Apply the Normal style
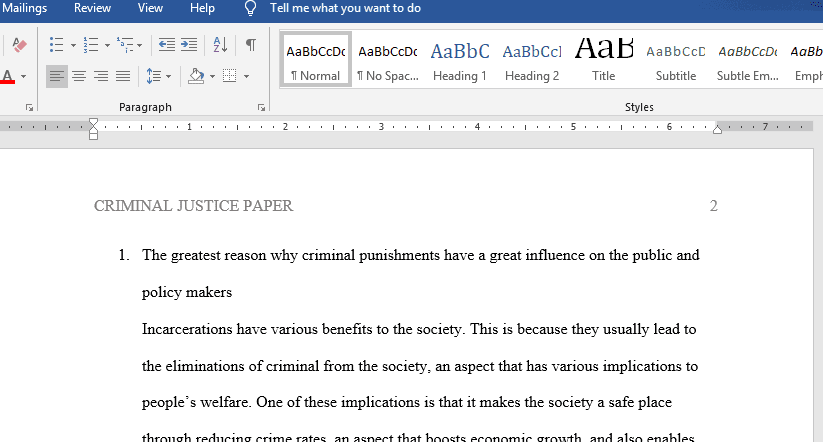 tap(315, 59)
